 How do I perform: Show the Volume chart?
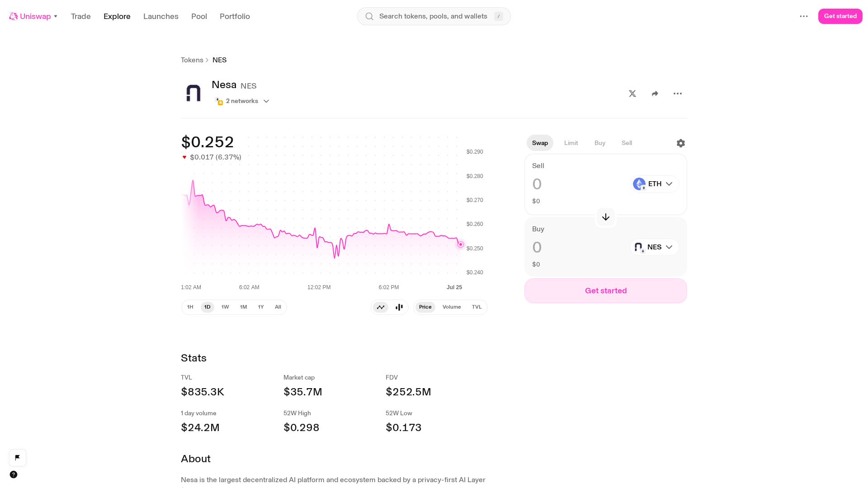tap(452, 307)
